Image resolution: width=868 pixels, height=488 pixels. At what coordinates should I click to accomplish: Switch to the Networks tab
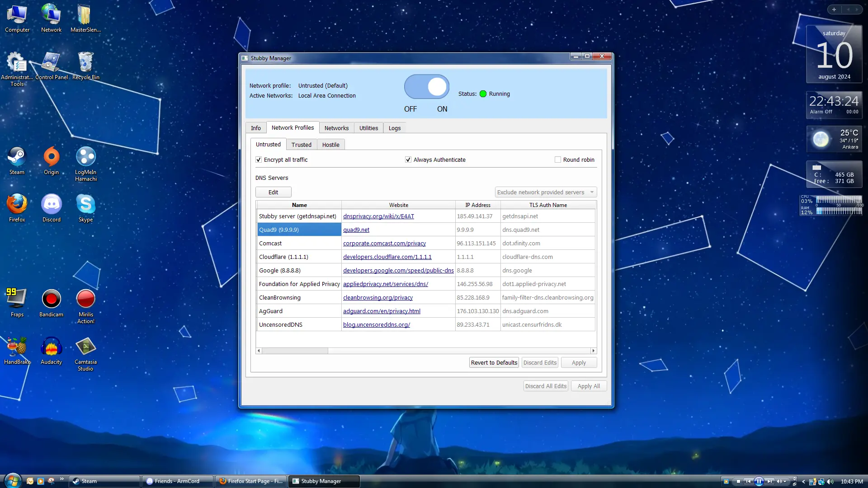click(336, 128)
